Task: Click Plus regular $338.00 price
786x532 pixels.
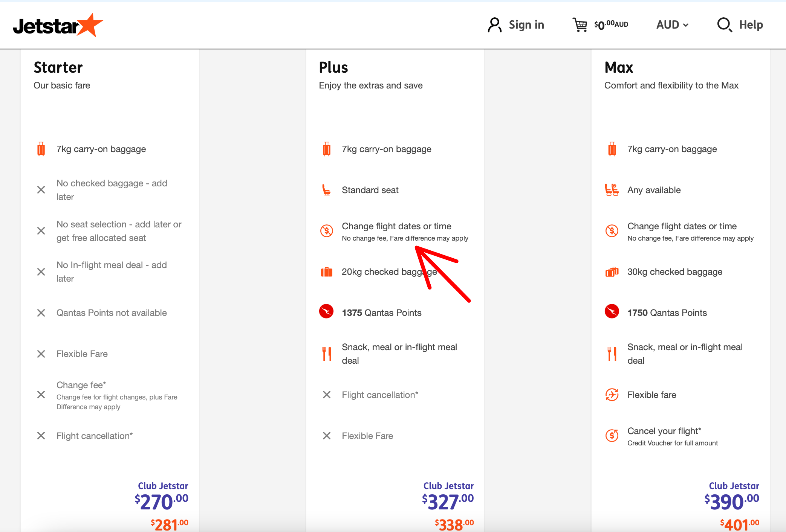Action: tap(454, 524)
